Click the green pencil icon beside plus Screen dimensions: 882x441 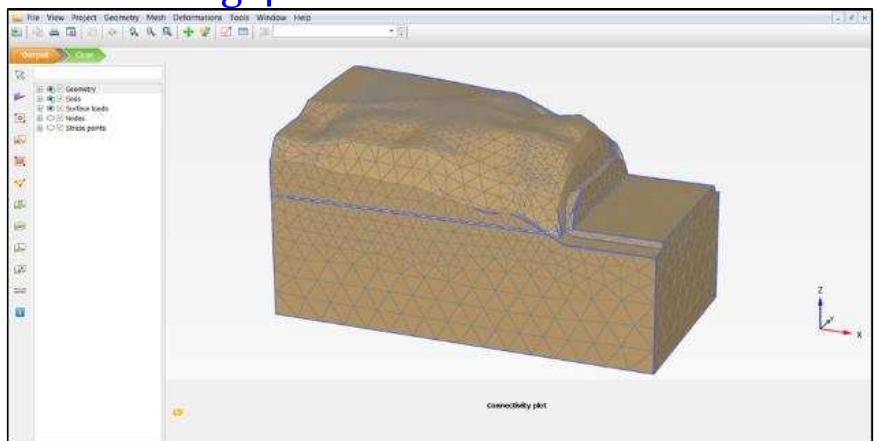(x=205, y=33)
